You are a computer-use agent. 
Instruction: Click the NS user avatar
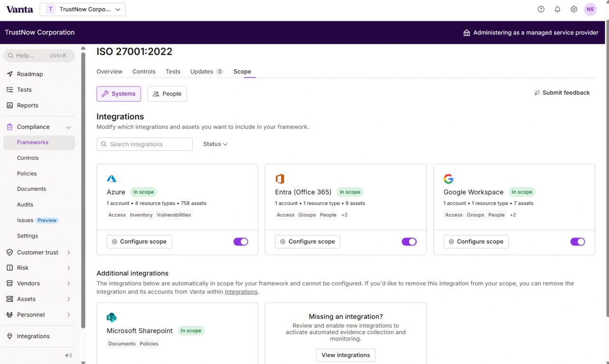590,10
